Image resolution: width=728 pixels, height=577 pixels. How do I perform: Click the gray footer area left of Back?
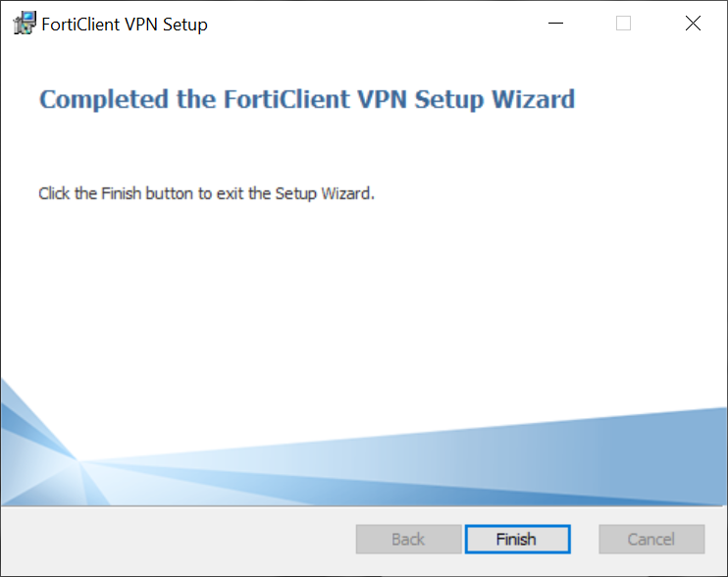click(177, 539)
